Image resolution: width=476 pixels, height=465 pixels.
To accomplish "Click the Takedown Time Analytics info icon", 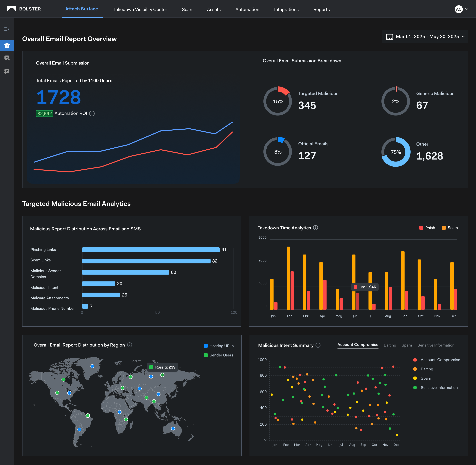I will point(316,228).
